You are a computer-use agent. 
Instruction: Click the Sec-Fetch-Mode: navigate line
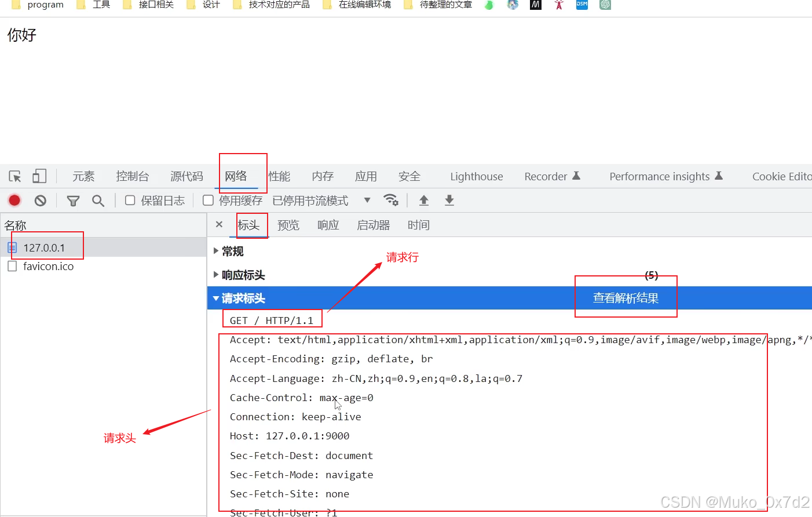[x=301, y=475]
